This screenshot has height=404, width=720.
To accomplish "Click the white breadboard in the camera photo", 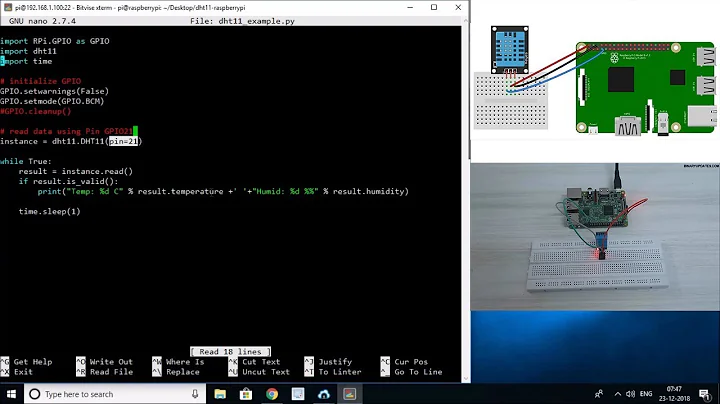I will 596,265.
